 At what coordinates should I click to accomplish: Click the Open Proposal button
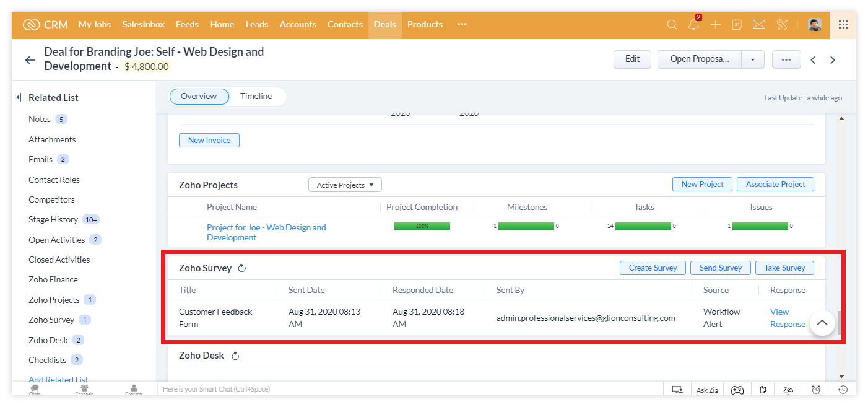pos(700,59)
